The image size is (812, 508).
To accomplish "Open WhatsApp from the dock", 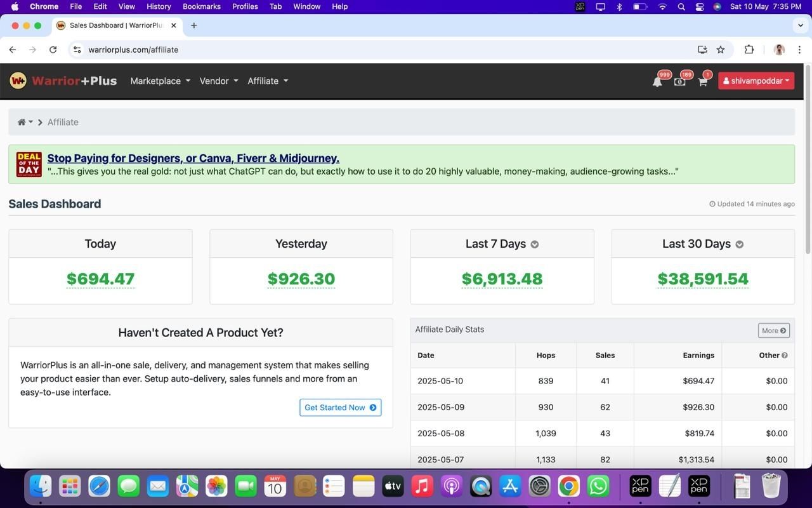I will coord(598,486).
